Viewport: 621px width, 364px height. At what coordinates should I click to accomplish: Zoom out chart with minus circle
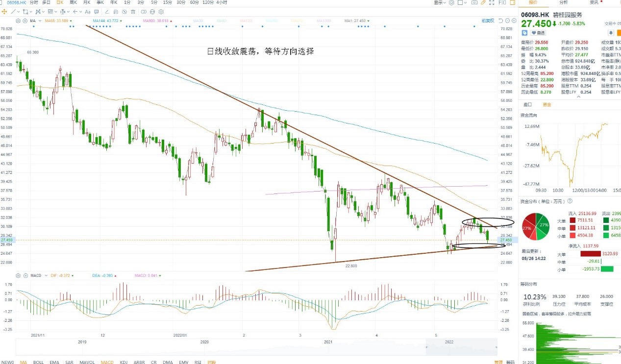point(507,21)
